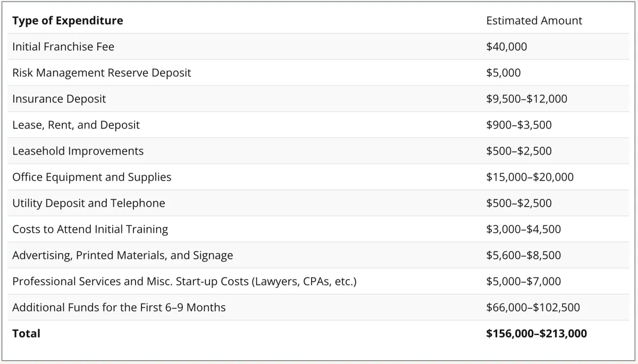This screenshot has height=364, width=638.
Task: Click "Professional Services and Misc. Start-up Costs"
Action: coord(184,281)
